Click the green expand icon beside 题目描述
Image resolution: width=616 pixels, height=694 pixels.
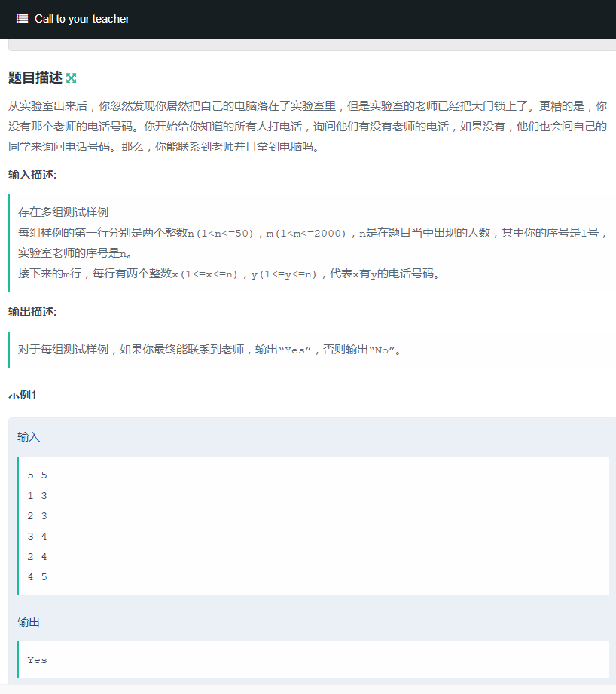pyautogui.click(x=72, y=78)
